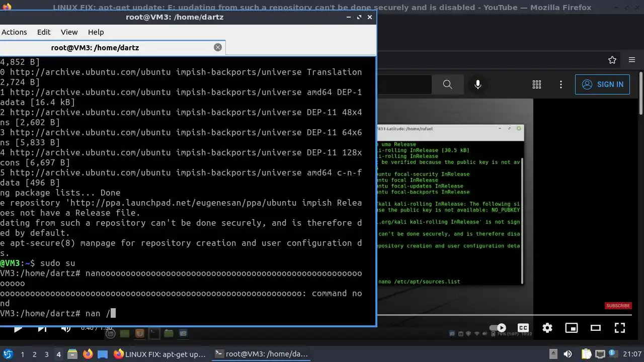Toggle closed captions CC button

523,328
